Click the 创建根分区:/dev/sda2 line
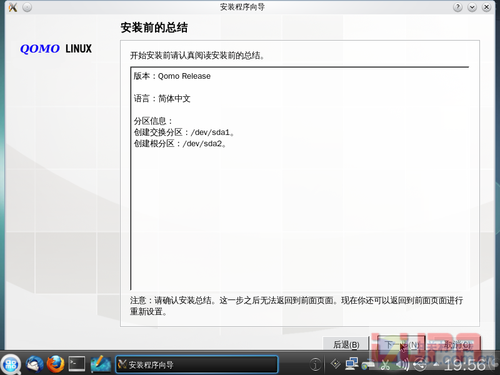The height and width of the screenshot is (375, 500). click(x=180, y=144)
